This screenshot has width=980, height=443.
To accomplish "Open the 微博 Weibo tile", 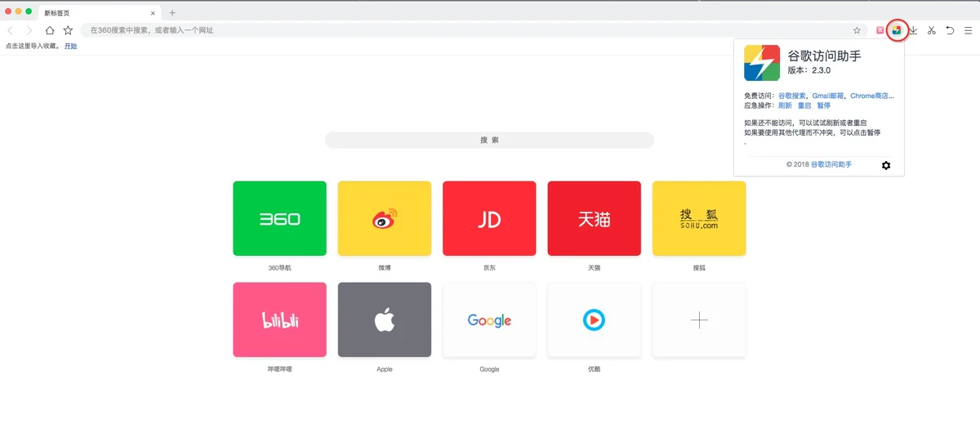I will tap(385, 218).
